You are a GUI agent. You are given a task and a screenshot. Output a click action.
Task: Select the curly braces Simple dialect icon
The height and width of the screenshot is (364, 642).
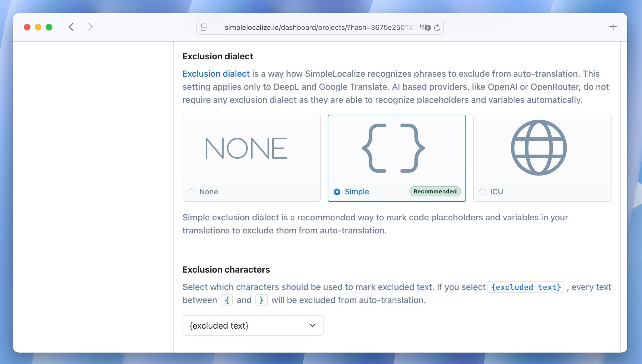tap(396, 148)
